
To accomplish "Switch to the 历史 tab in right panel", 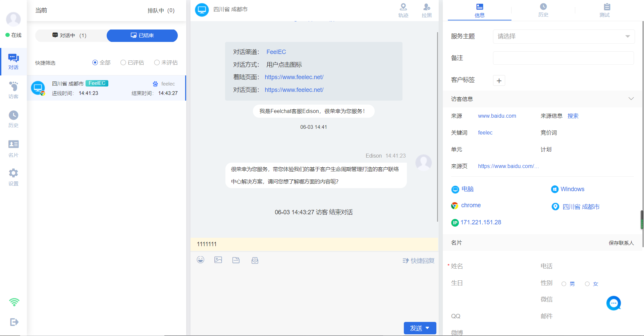I will (x=543, y=10).
